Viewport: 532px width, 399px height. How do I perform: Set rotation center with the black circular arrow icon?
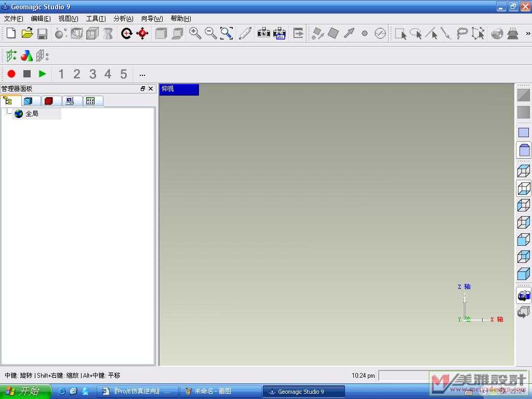click(126, 33)
